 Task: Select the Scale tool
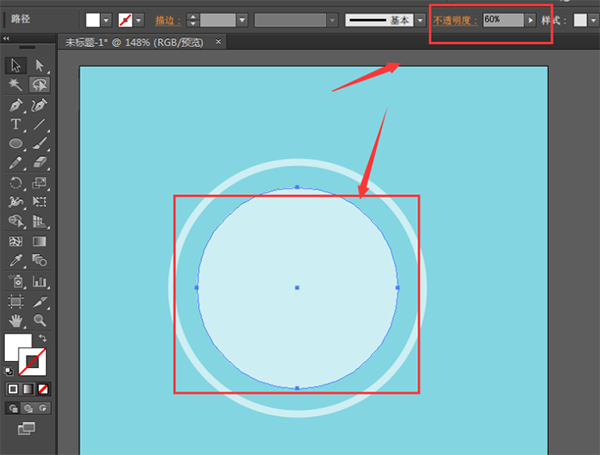coord(39,183)
